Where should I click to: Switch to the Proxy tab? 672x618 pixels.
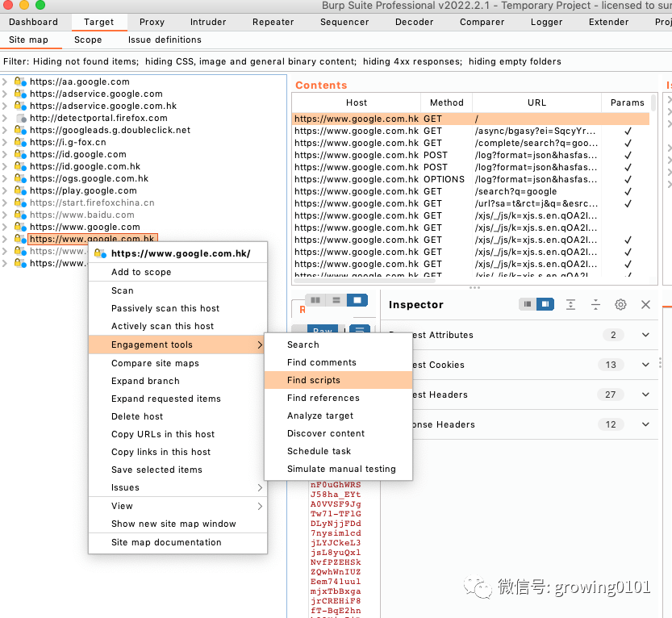[152, 22]
